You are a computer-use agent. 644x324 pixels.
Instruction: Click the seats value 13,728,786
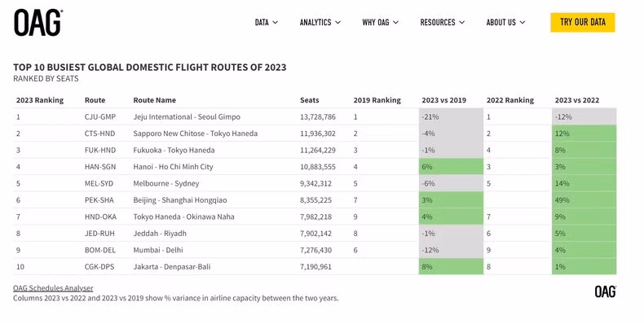tap(317, 117)
